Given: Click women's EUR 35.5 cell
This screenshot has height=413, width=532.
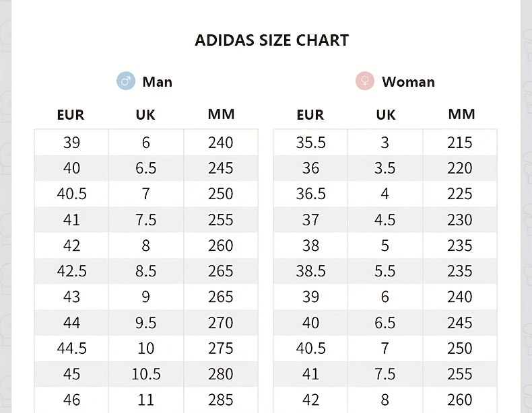Looking at the screenshot, I should 311,143.
